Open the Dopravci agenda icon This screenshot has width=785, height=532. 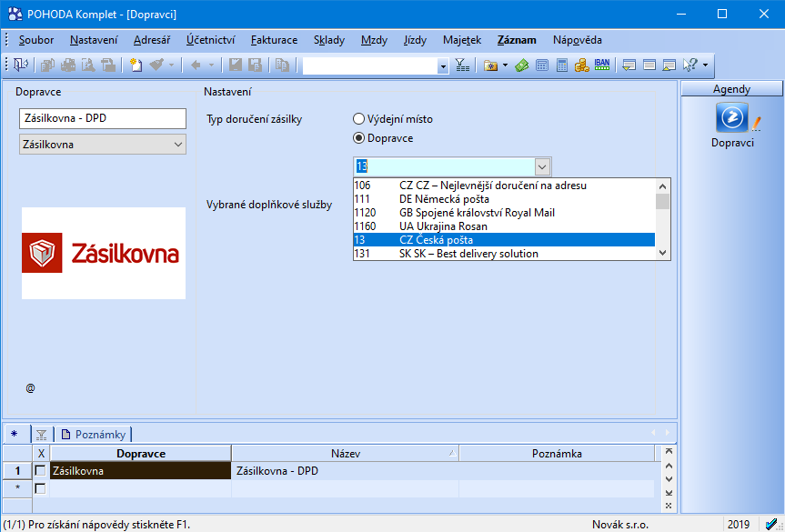pos(732,117)
